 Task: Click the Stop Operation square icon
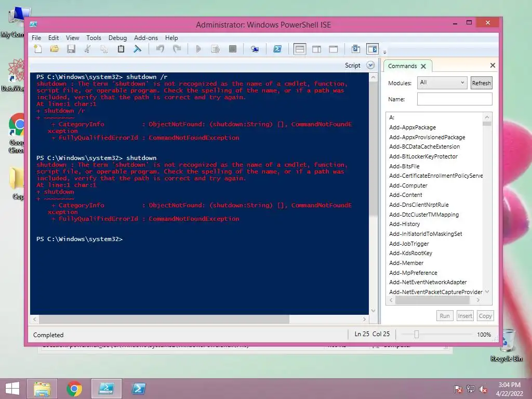click(232, 49)
